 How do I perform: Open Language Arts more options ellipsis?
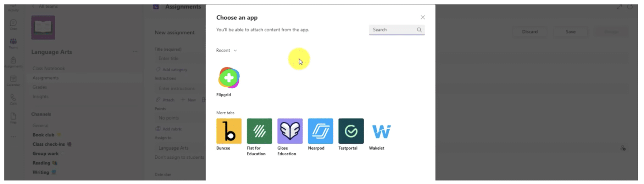tap(135, 52)
